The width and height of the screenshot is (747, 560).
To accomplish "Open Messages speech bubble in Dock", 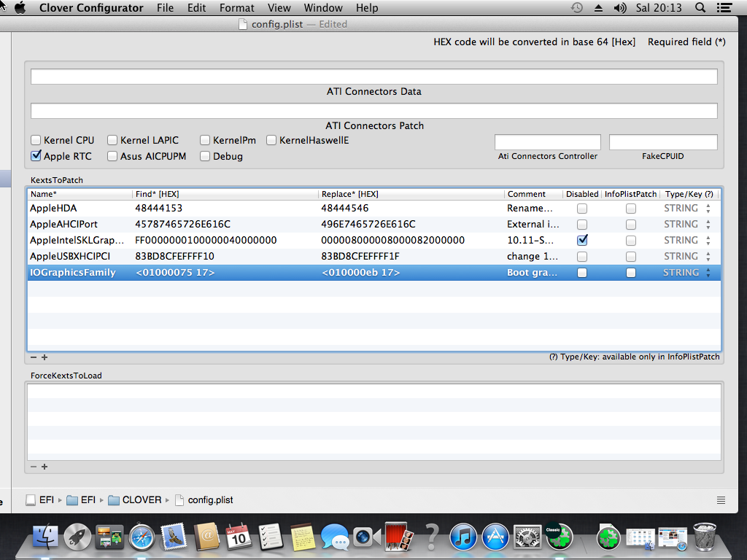I will (x=335, y=537).
